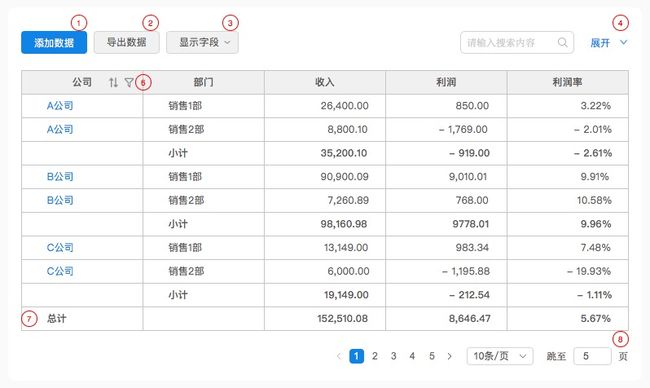
Task: Open the B公司 link in 销售2部 row
Action: 60,200
